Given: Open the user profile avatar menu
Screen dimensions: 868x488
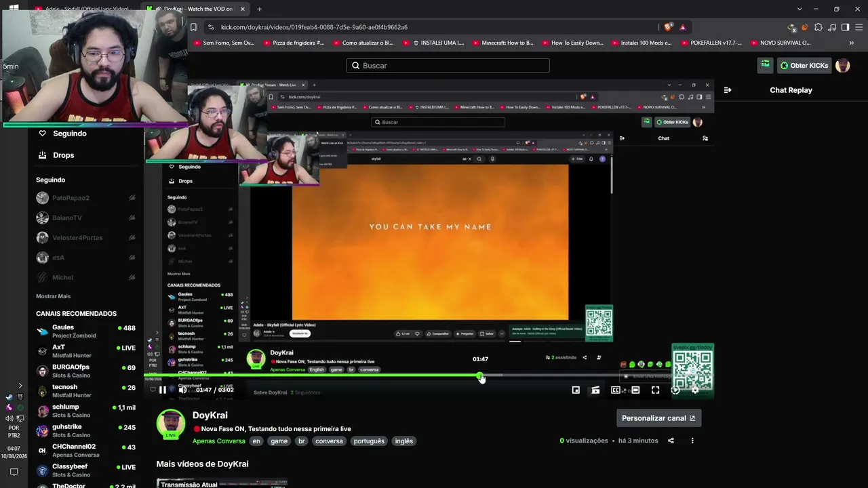Looking at the screenshot, I should [843, 66].
